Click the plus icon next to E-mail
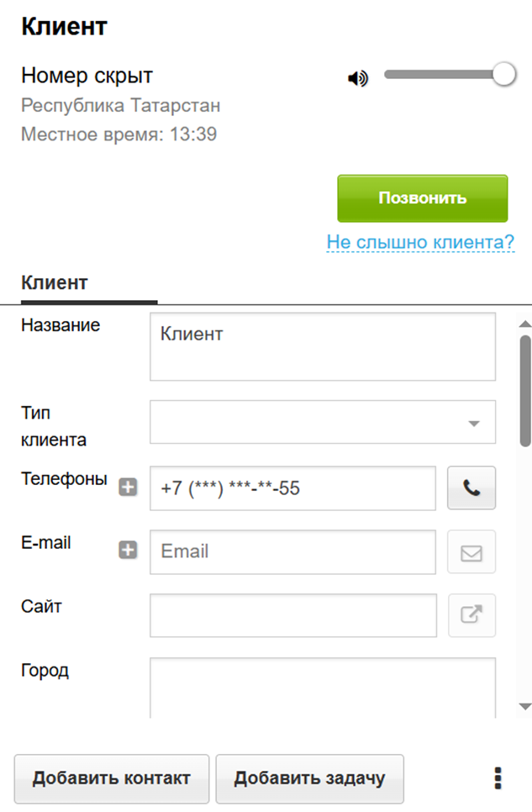 pyautogui.click(x=128, y=551)
